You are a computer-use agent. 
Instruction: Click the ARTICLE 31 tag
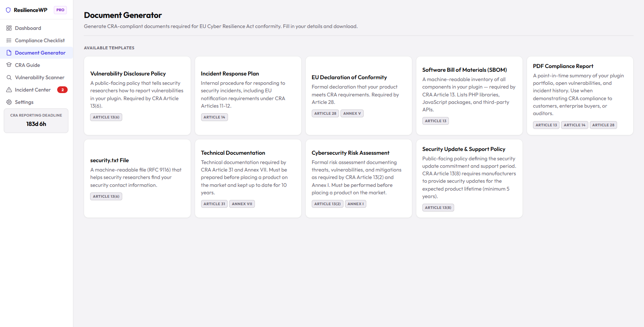214,204
